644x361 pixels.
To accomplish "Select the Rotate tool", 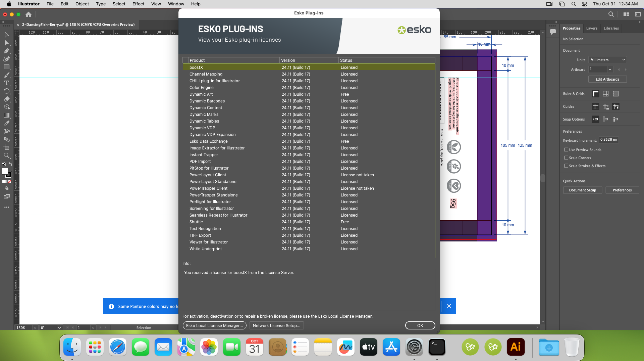I will tap(6, 91).
